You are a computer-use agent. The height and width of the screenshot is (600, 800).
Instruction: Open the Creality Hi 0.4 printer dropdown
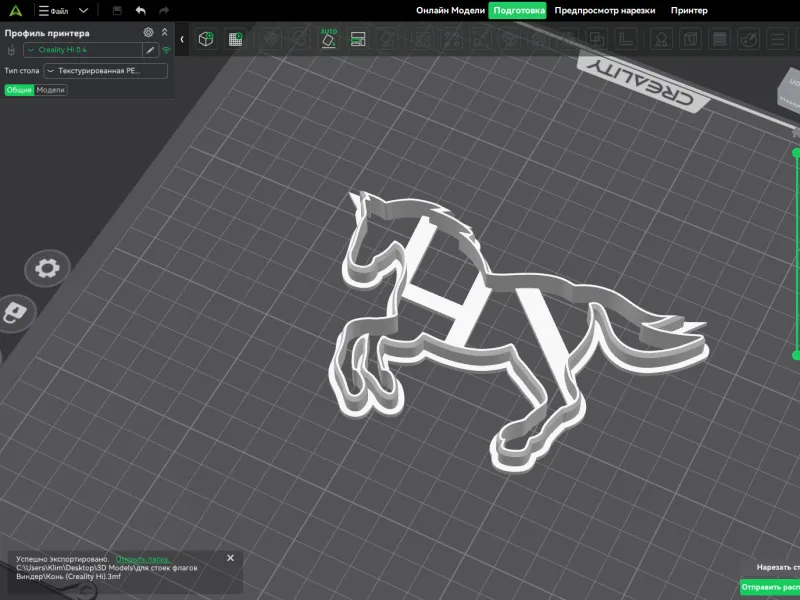click(x=83, y=49)
